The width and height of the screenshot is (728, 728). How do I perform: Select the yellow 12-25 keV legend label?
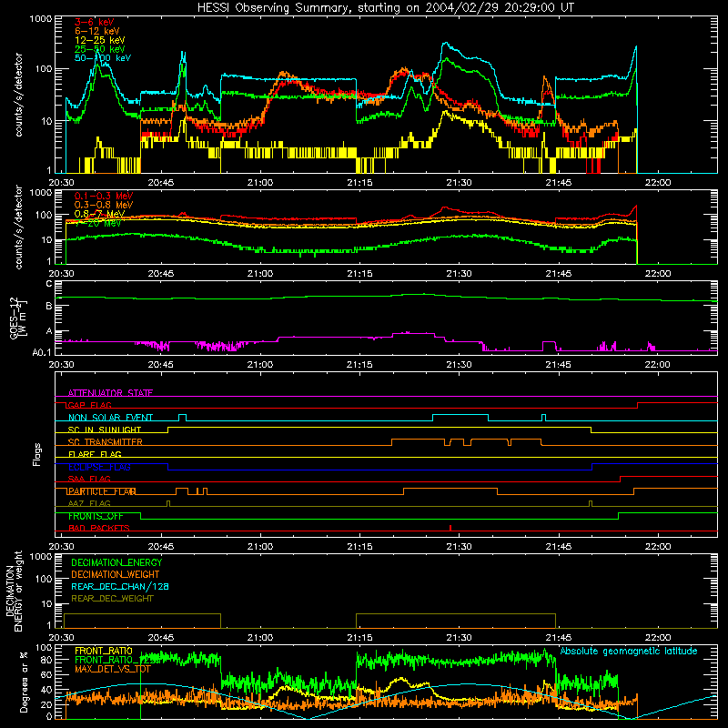tap(100, 40)
